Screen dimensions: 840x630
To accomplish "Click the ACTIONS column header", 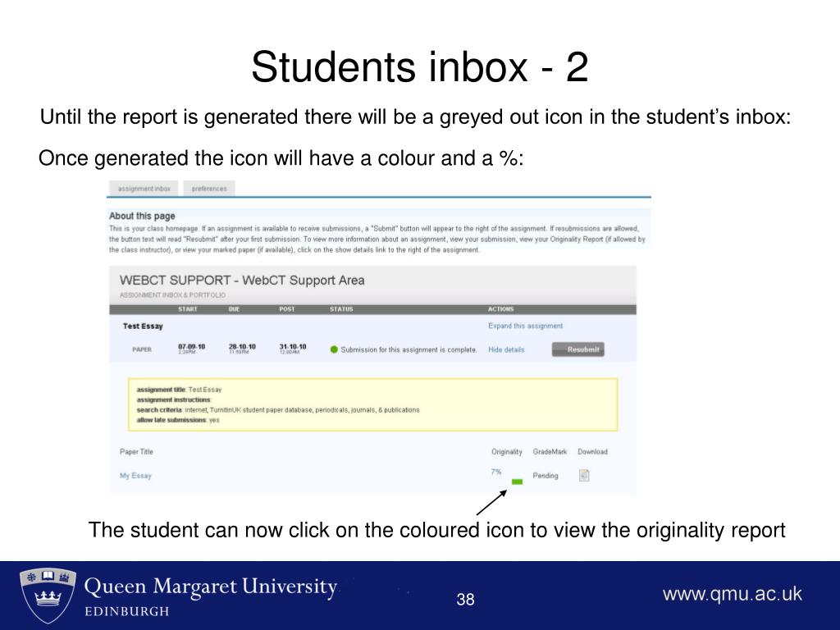I will pyautogui.click(x=501, y=309).
